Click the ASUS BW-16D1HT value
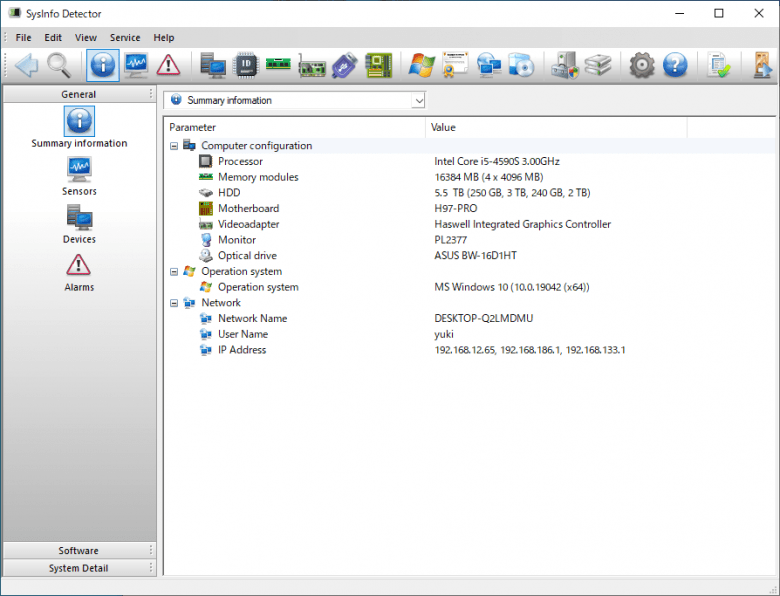 (476, 256)
